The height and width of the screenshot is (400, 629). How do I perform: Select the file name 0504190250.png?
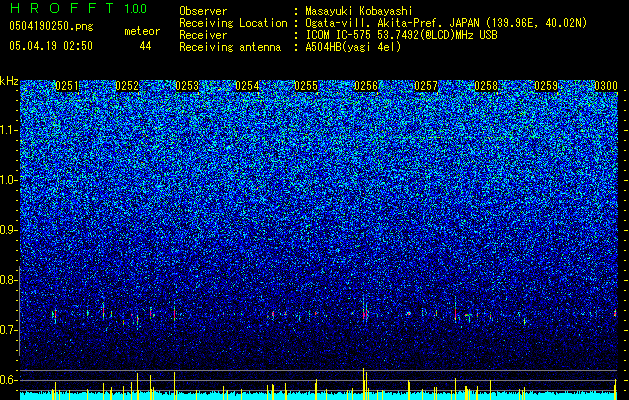click(51, 26)
